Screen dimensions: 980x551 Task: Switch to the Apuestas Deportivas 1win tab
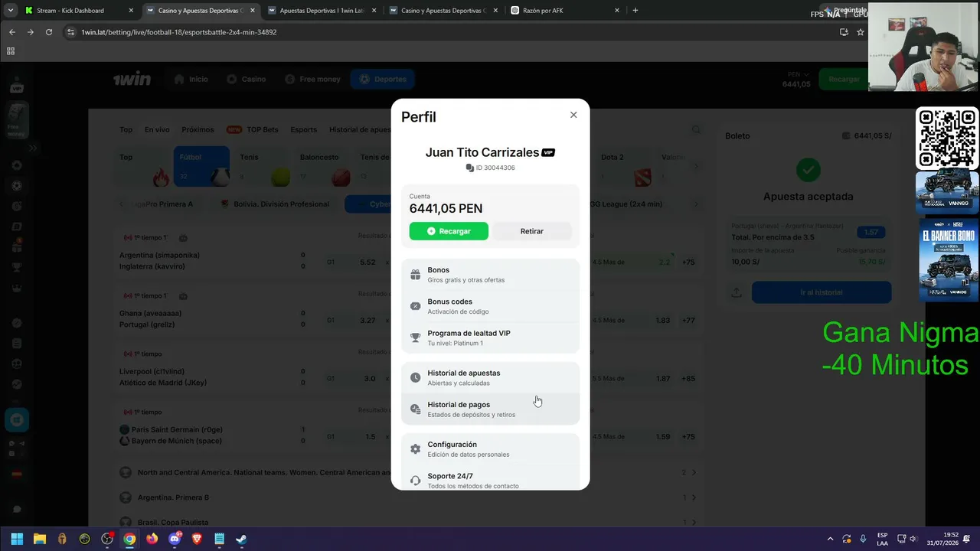click(322, 11)
